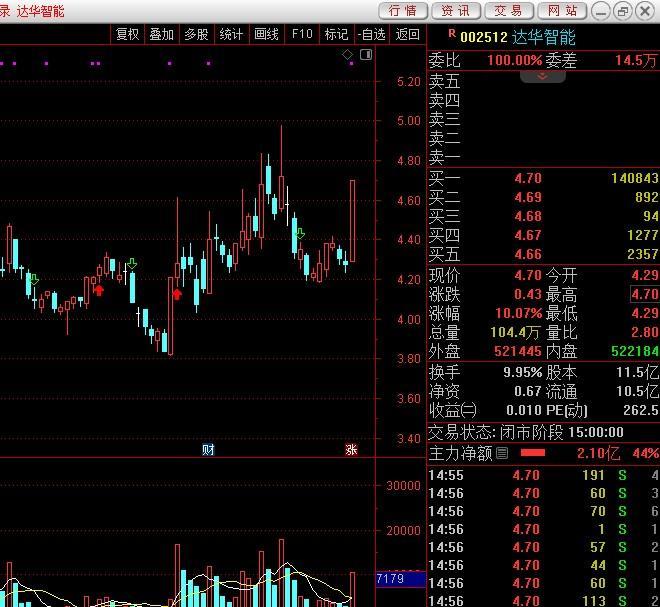Expand the order book with the double chevron
This screenshot has height=607, width=660.
click(x=543, y=76)
